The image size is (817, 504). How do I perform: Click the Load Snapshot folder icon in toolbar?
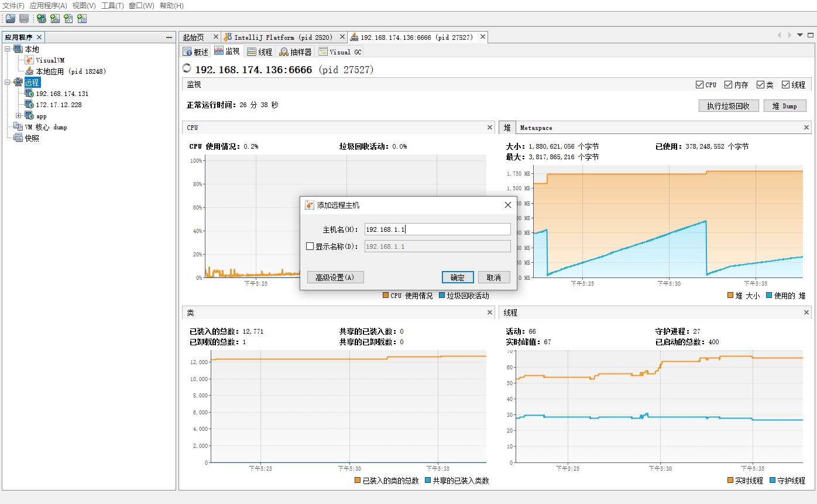click(11, 19)
